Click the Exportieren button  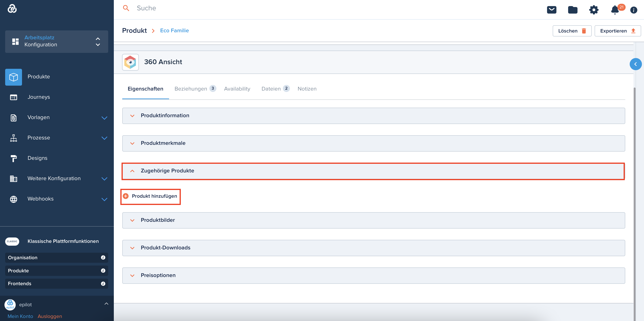pos(618,31)
